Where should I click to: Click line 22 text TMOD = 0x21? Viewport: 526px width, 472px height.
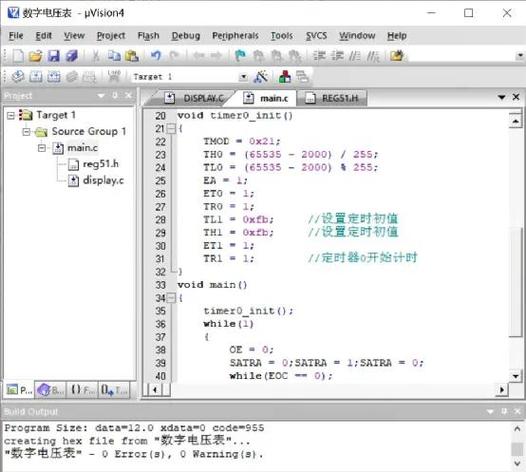[x=242, y=142]
